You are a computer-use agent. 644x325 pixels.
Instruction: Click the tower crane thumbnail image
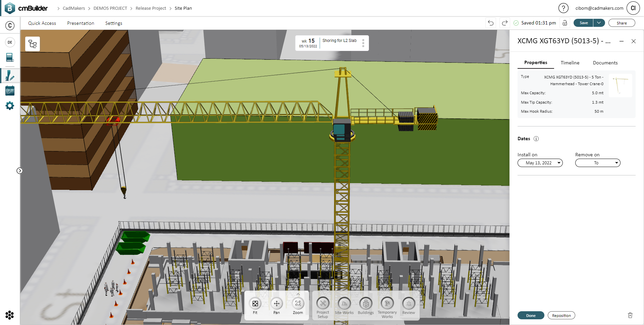pos(620,86)
